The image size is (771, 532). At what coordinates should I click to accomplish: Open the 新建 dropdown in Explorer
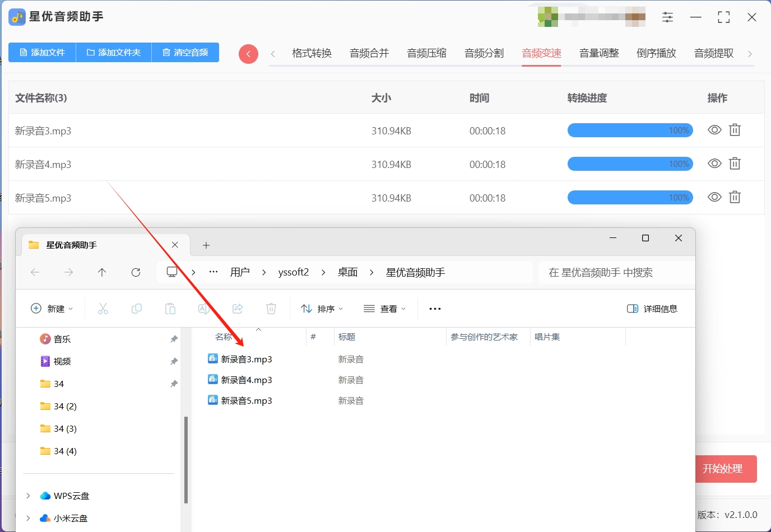tap(52, 309)
